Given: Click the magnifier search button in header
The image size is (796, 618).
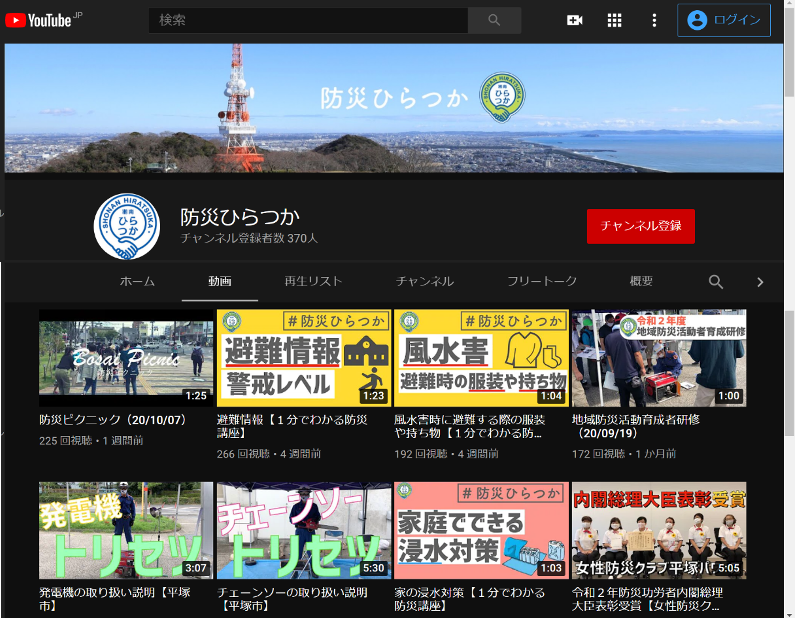Looking at the screenshot, I should pyautogui.click(x=494, y=20).
